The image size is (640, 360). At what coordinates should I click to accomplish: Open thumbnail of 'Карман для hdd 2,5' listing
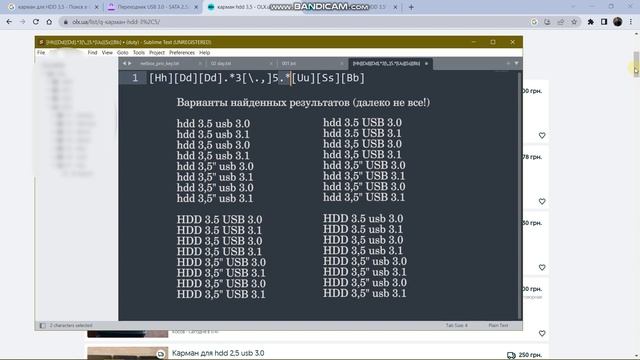[x=127, y=353]
